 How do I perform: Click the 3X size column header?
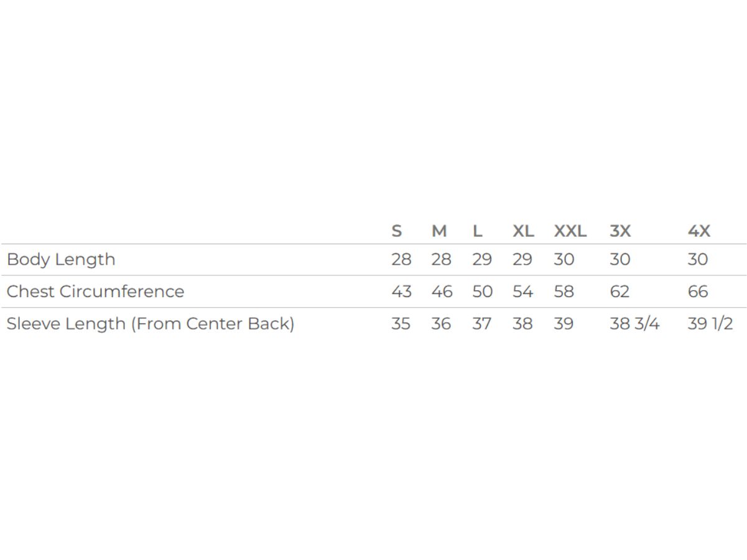coord(620,231)
